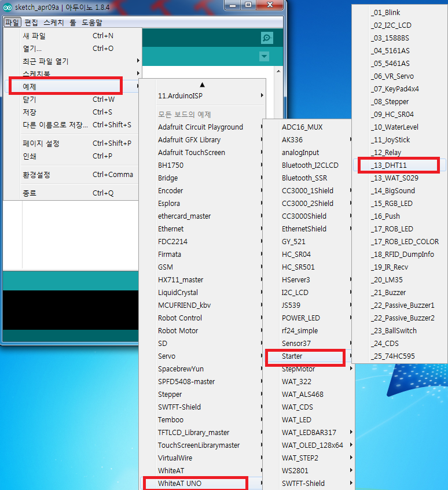Open the Serial Monitor magnifier icon
The width and height of the screenshot is (448, 490).
coord(267,38)
